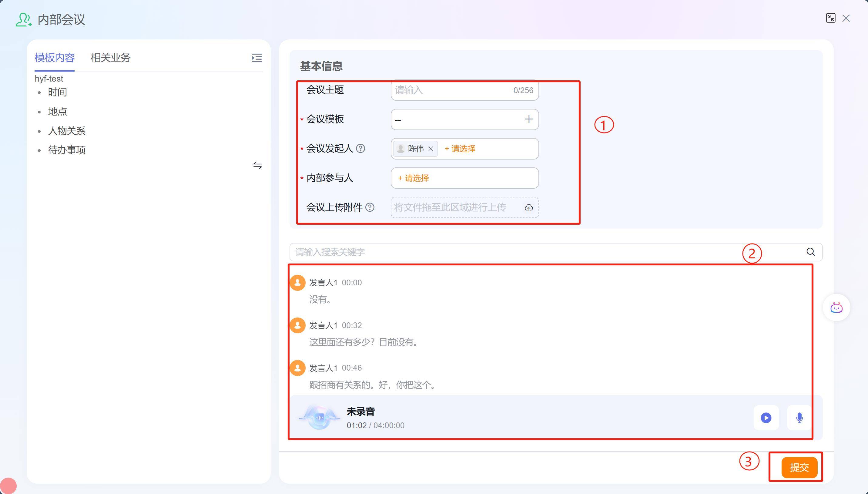Remove 陈伟 from 会议发起人
The width and height of the screenshot is (868, 494).
(x=431, y=149)
